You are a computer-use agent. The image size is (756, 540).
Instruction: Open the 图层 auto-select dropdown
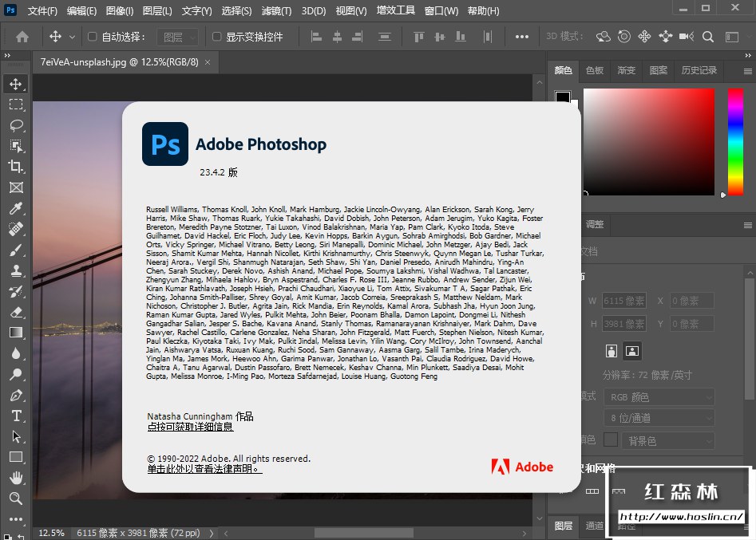tap(178, 37)
